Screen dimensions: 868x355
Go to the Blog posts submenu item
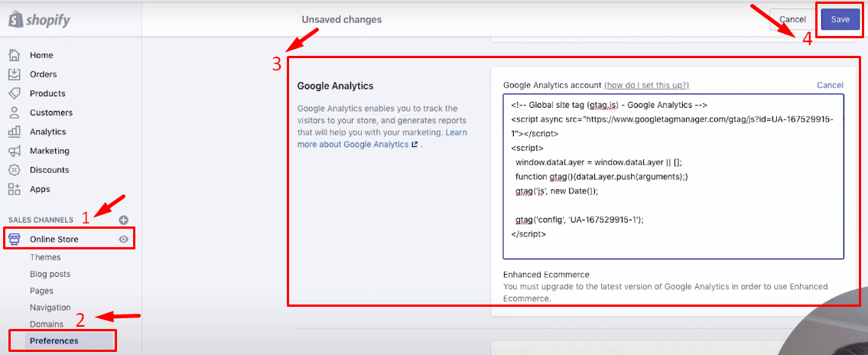point(50,274)
